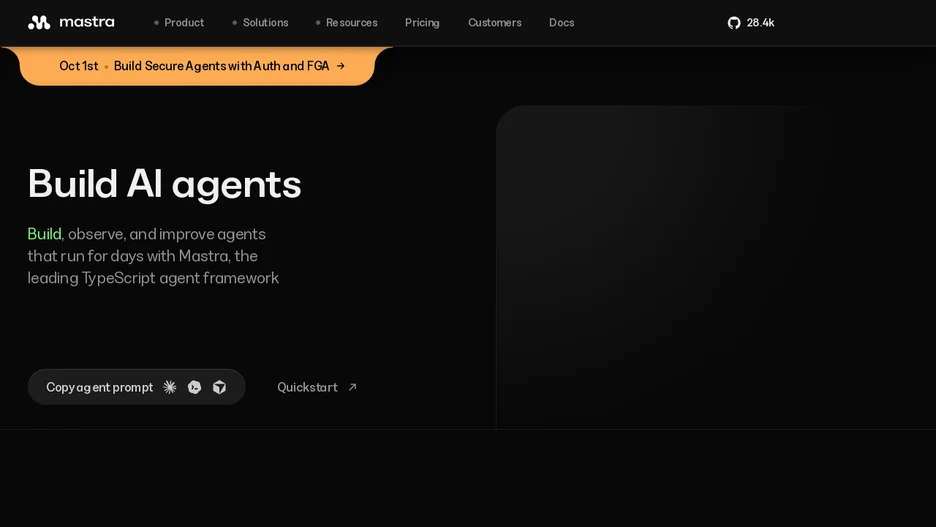Click the Codex terminal icon

click(x=195, y=387)
